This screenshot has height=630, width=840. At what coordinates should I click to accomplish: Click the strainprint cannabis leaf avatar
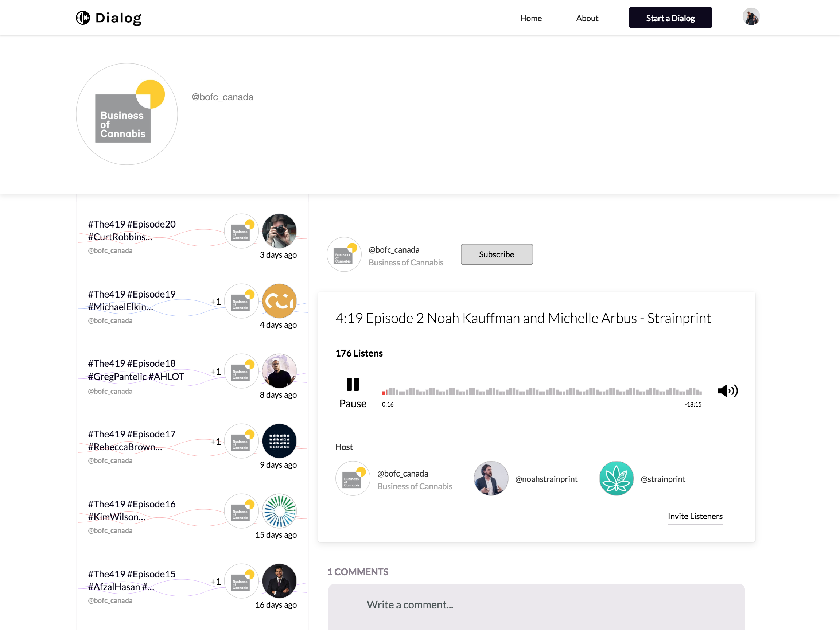tap(616, 478)
